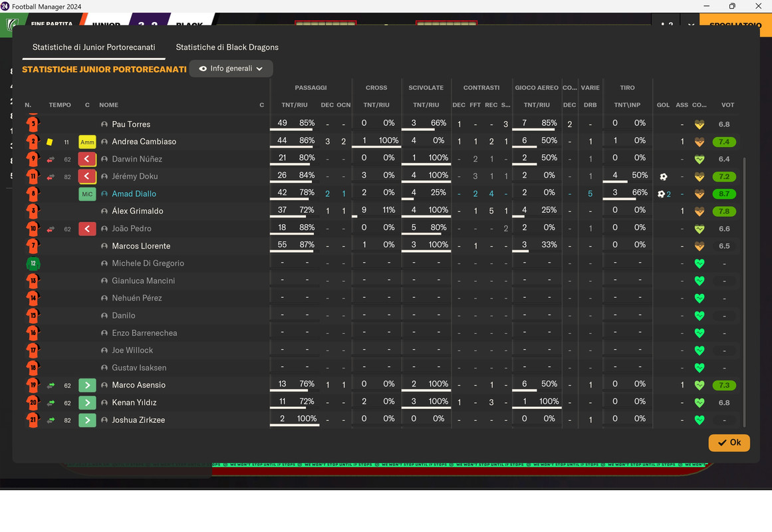
Task: Click the statistics table vertical scrollbar
Action: 744,292
